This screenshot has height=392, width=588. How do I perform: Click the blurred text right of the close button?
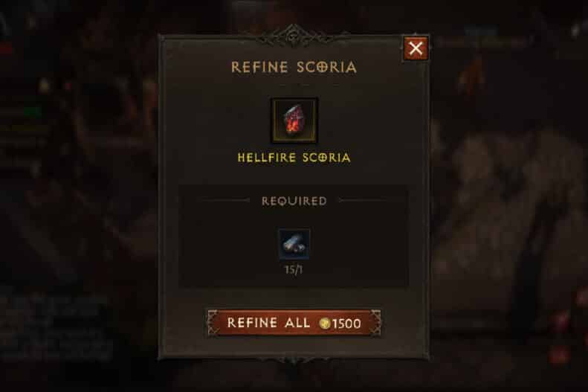(x=485, y=42)
